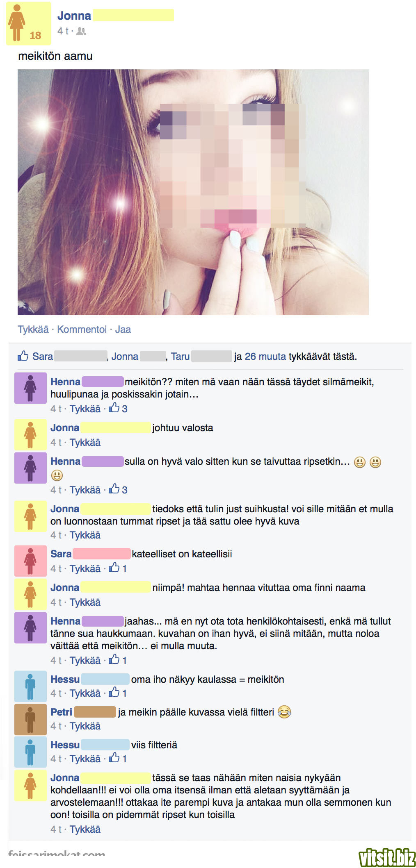The width and height of the screenshot is (416, 868).
Task: Click the like count on Sara's comment
Action: point(118,568)
